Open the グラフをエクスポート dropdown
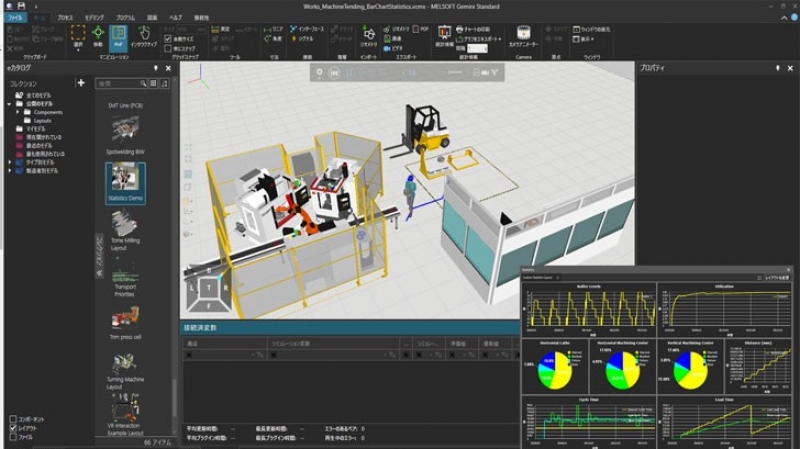 pos(479,39)
